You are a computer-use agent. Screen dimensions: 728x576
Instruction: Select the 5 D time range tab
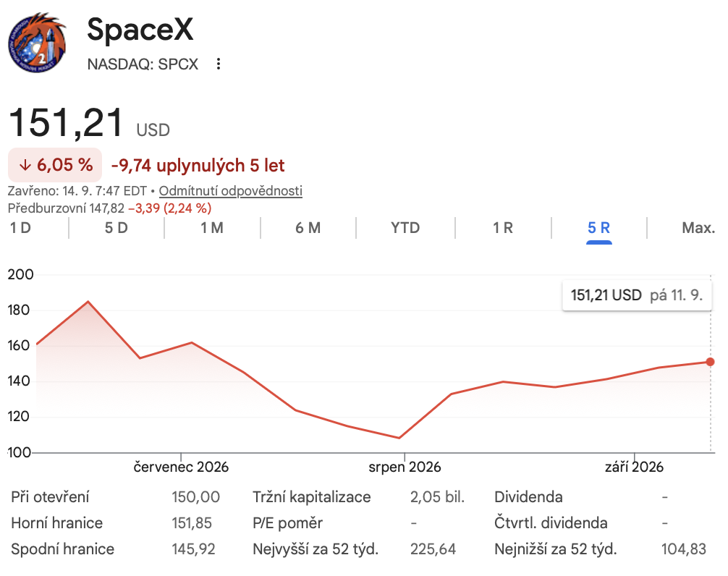116,228
